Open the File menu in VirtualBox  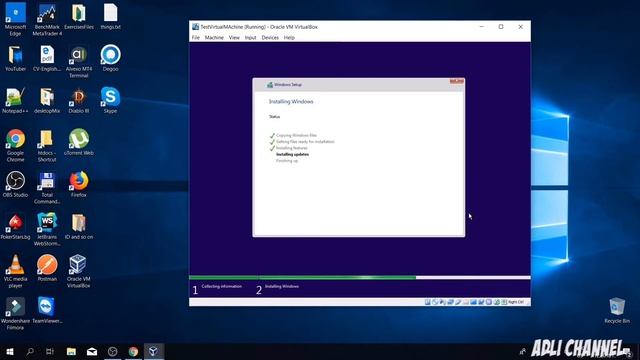click(x=196, y=38)
